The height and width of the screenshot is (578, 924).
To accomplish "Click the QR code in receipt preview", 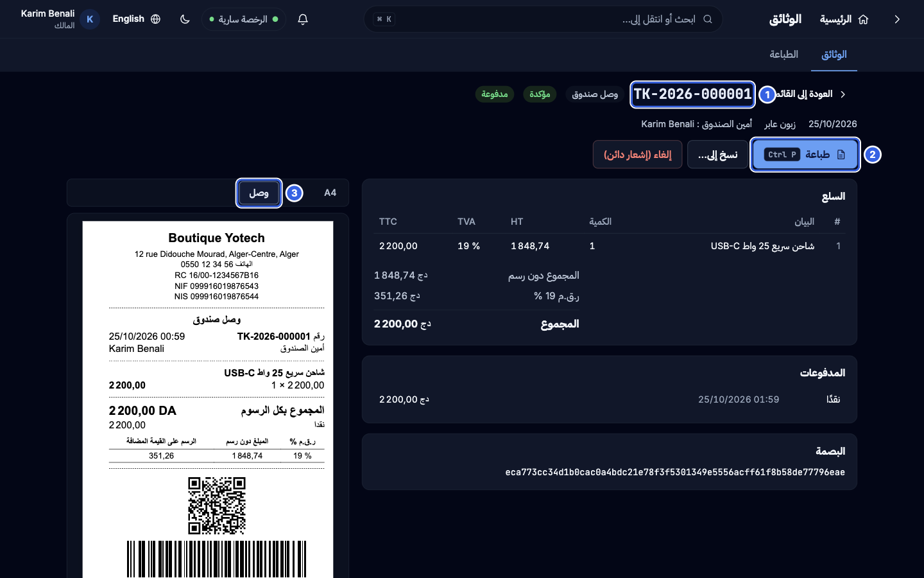I will 217,505.
